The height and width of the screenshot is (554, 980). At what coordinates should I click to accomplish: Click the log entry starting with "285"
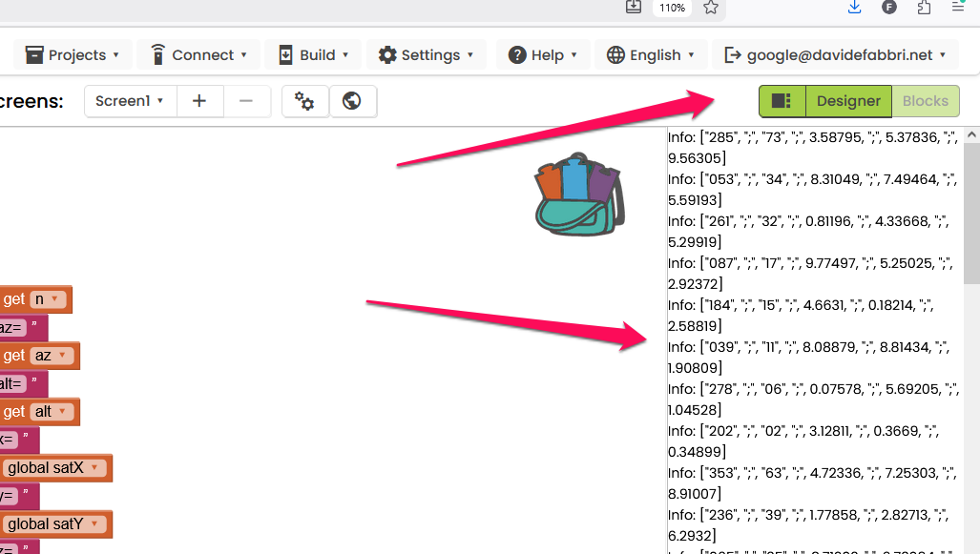coord(813,148)
